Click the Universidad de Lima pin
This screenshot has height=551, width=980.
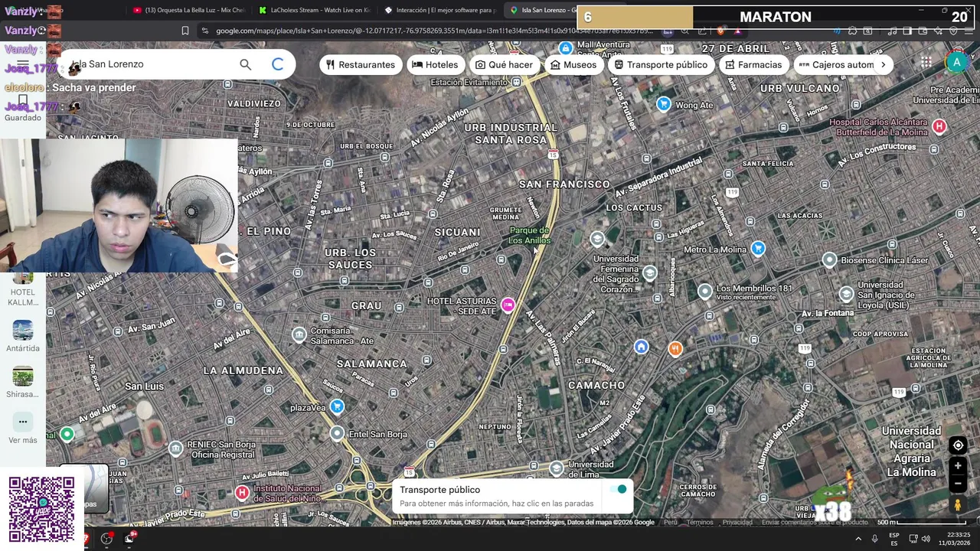(x=557, y=468)
